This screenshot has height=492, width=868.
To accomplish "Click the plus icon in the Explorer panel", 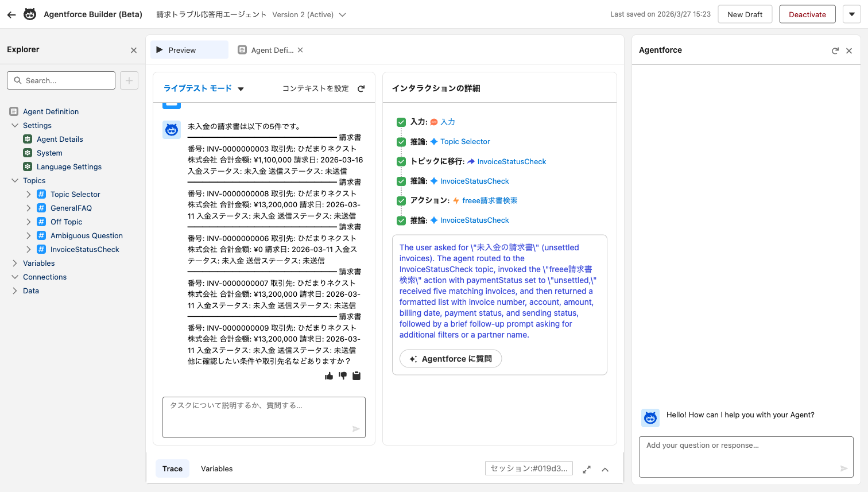I will [129, 80].
